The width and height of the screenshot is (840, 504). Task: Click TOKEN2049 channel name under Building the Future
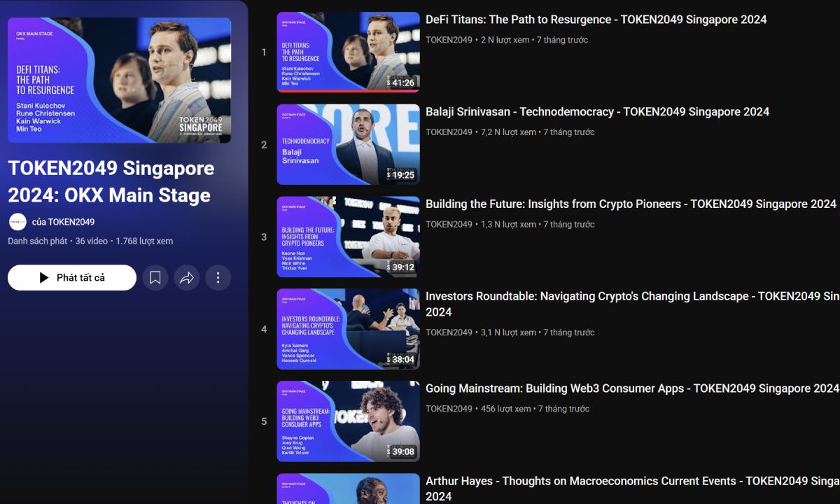pos(449,225)
